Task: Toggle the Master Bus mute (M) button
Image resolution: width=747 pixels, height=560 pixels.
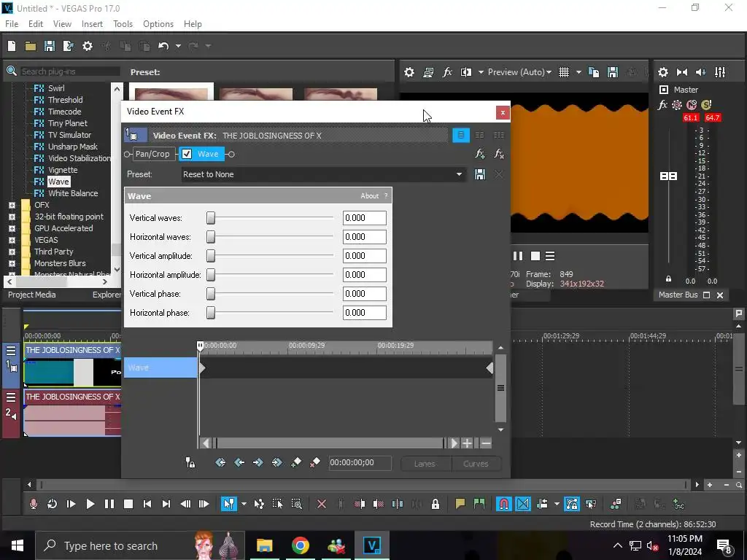Action: tap(692, 105)
